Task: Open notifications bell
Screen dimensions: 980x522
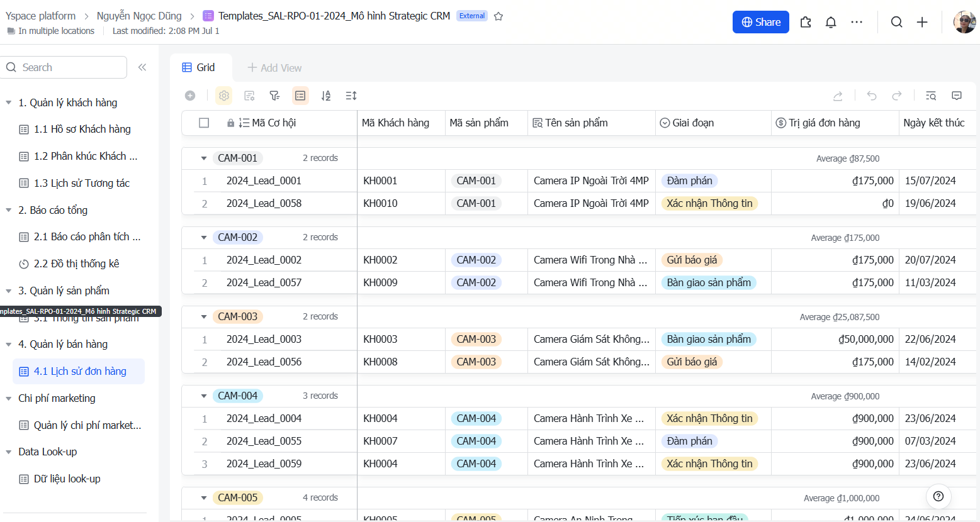Action: (831, 22)
